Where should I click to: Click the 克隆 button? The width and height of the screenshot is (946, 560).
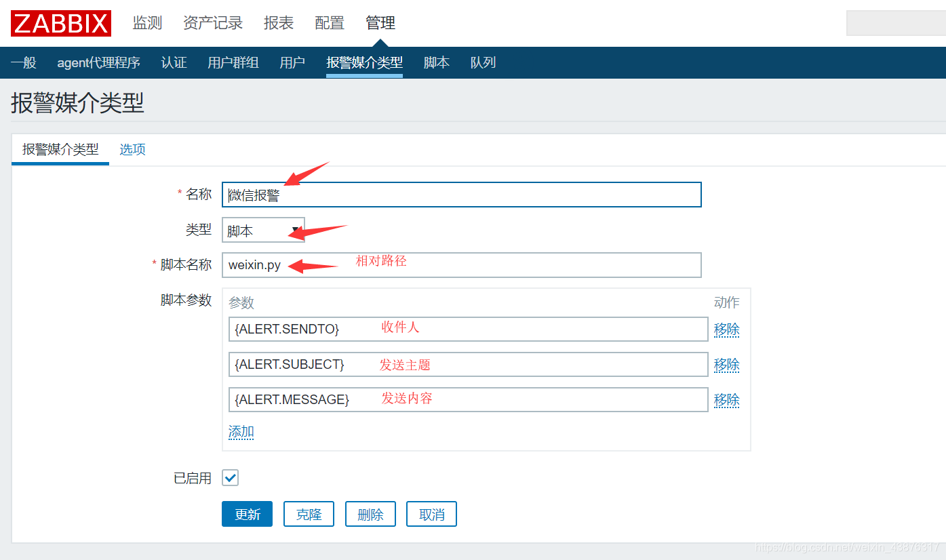309,515
